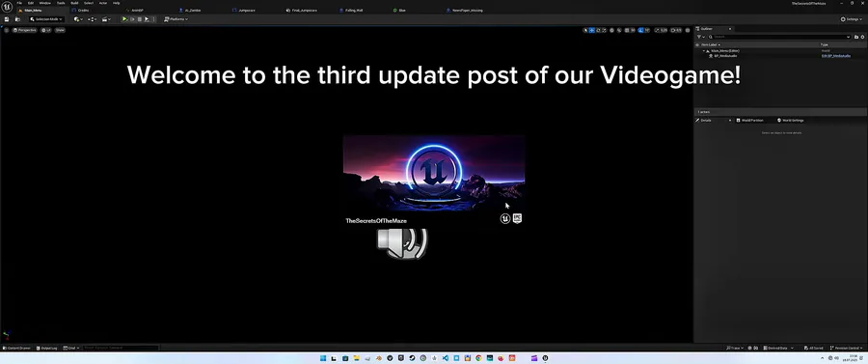Open the Outliner settings gear
The image size is (868, 364).
[862, 37]
